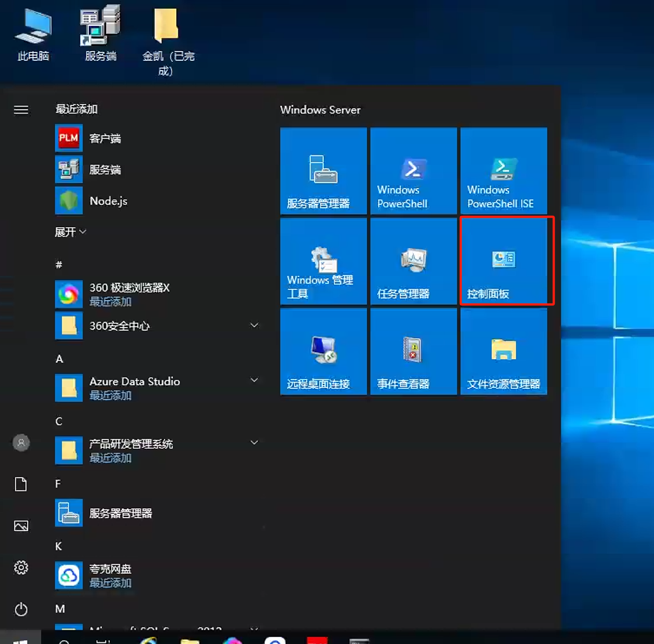Launch the PLM 客户端 app in recently added
This screenshot has height=644, width=654.
tap(157, 138)
